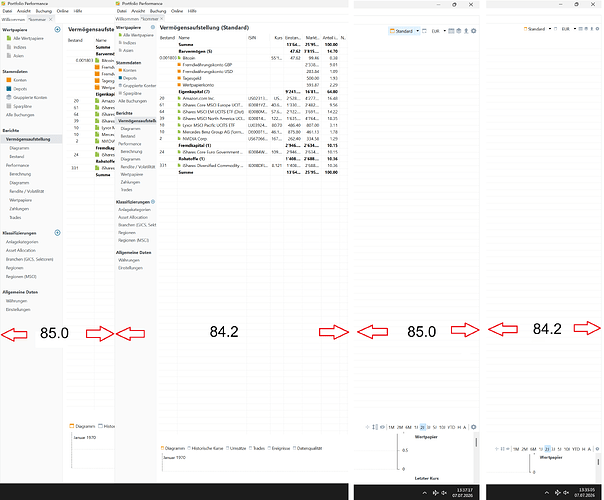The width and height of the screenshot is (604, 500).
Task: Select the 1M range above the Letzter Kurs chart
Action: coord(391,427)
